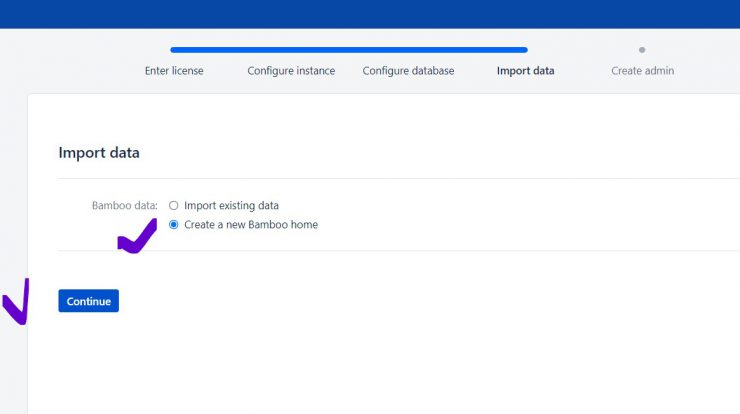Click the blue setup progress bar
The image size is (740, 414).
pyautogui.click(x=349, y=50)
